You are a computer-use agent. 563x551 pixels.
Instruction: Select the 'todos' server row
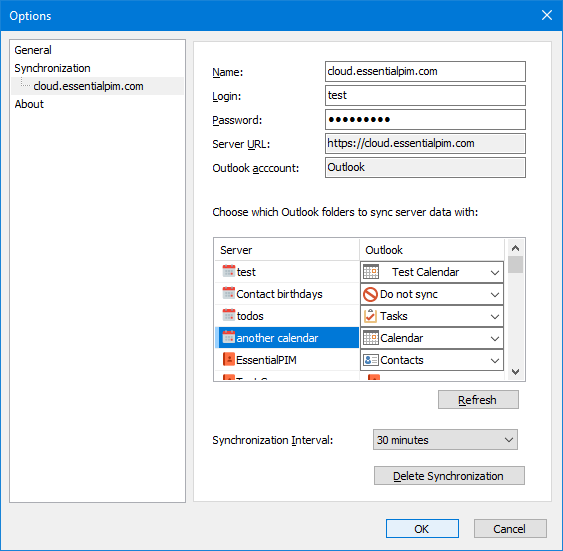point(287,316)
